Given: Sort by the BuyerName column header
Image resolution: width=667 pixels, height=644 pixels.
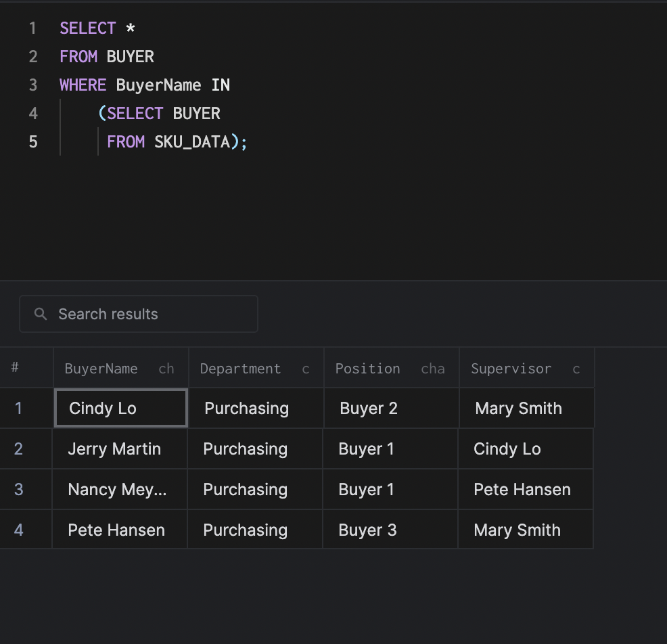Looking at the screenshot, I should (101, 369).
